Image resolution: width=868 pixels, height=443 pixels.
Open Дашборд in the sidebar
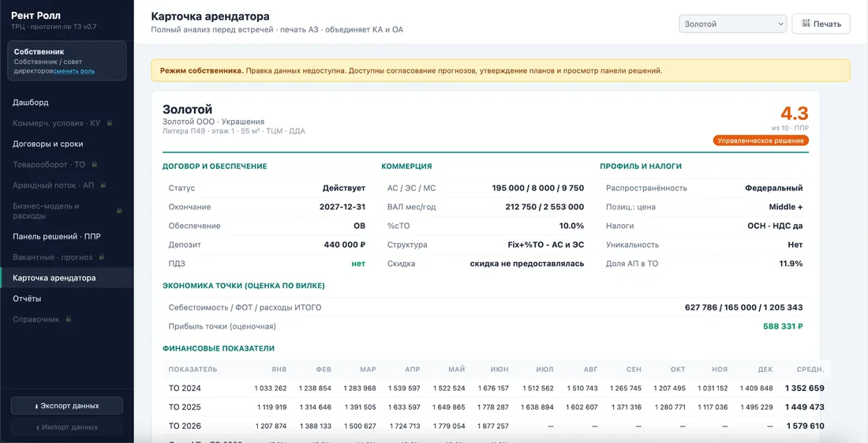point(67,103)
